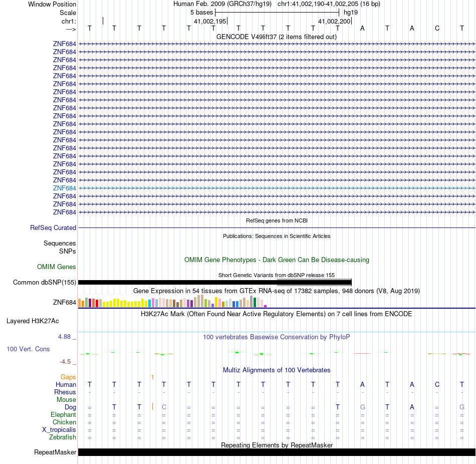The width and height of the screenshot is (476, 464).
Task: Open RefSeq genes from NCBI title
Action: tap(277, 220)
